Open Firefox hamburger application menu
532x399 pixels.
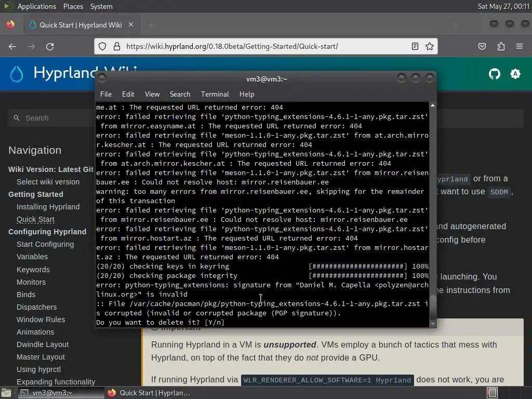point(520,46)
